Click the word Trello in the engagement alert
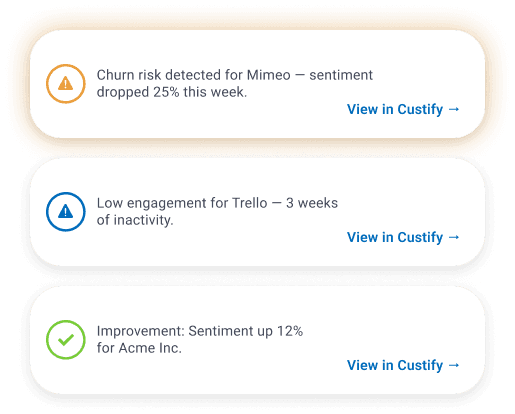 (250, 203)
